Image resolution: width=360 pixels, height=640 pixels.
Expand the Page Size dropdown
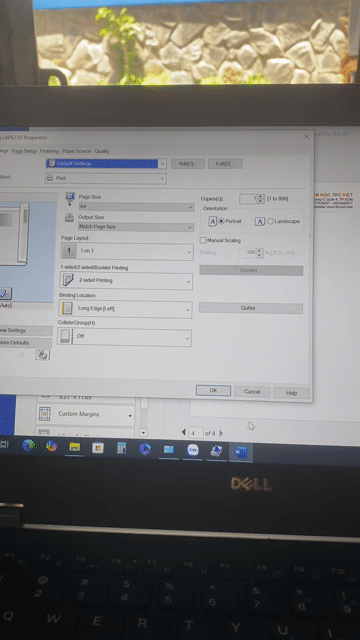(136, 207)
